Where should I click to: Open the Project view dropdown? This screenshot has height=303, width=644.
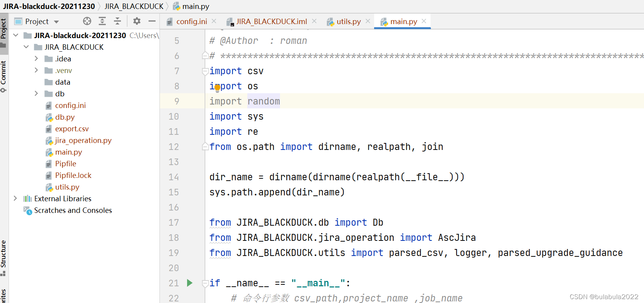point(56,22)
